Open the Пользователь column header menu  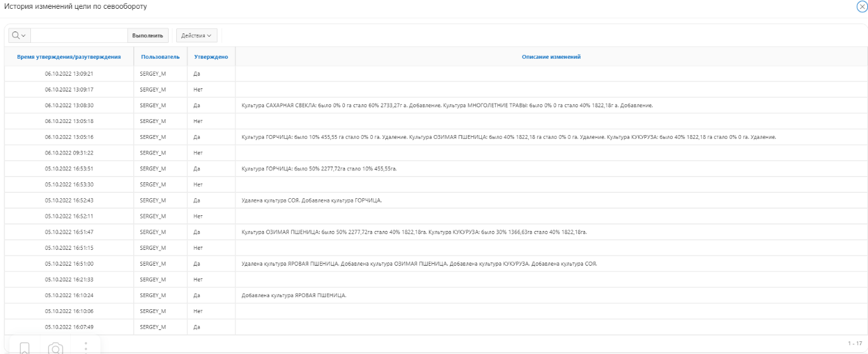[160, 57]
